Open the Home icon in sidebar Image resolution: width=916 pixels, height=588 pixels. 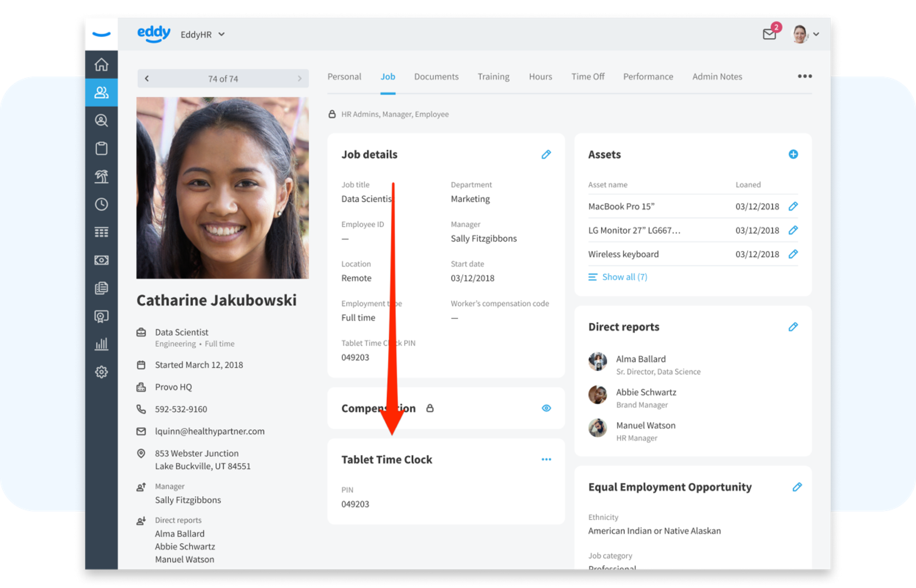pyautogui.click(x=101, y=65)
